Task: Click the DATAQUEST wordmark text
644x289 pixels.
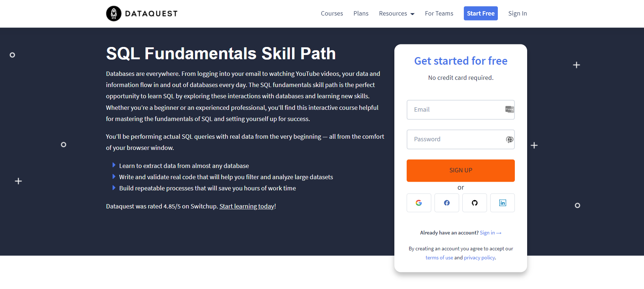Action: coord(151,13)
